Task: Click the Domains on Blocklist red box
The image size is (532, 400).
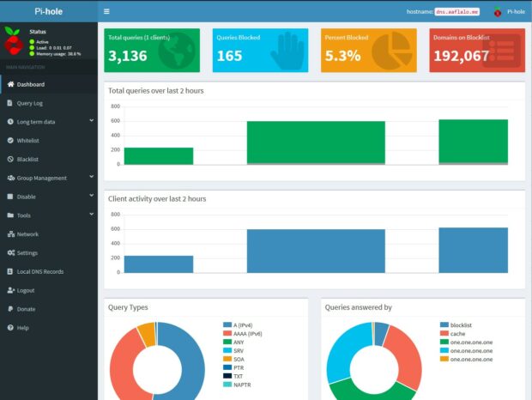Action: (x=477, y=50)
